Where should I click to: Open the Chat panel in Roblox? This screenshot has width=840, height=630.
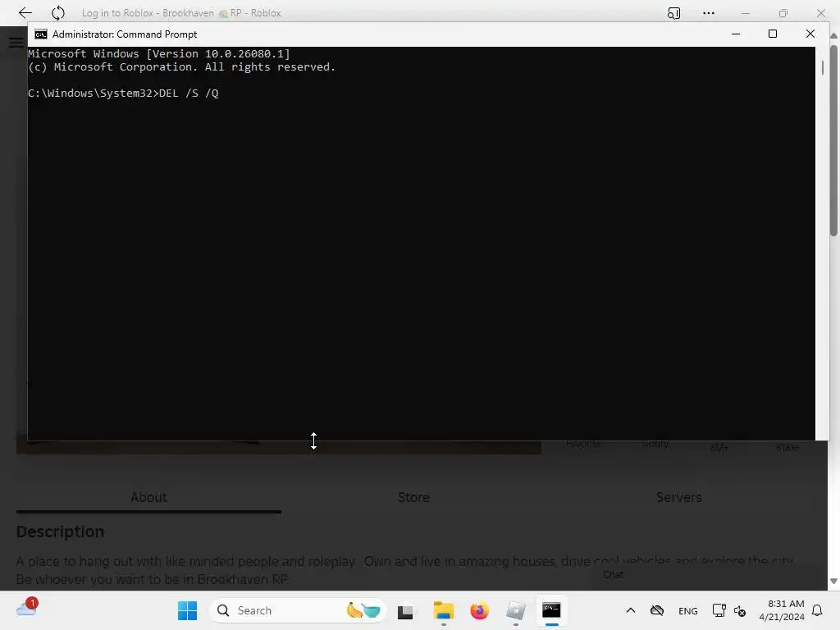point(613,575)
